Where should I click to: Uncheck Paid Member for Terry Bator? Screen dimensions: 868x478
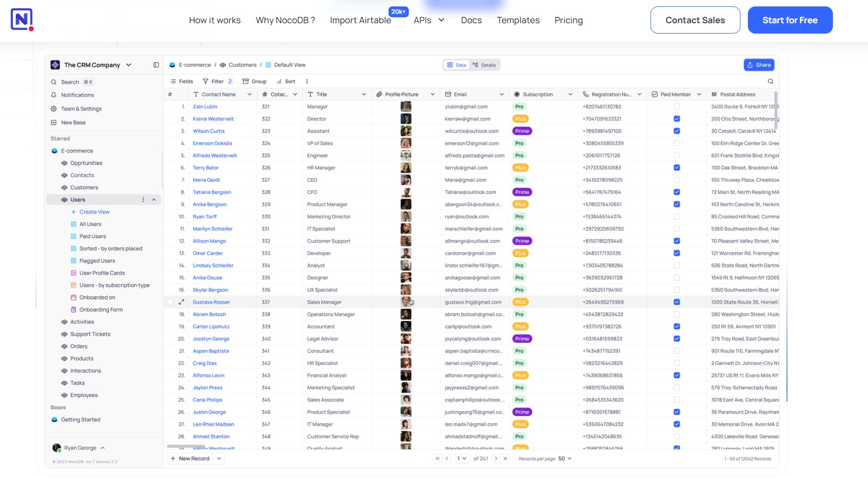point(677,168)
